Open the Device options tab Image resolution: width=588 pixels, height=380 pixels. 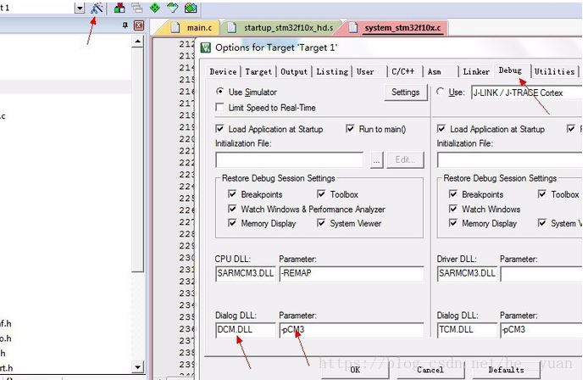click(223, 71)
